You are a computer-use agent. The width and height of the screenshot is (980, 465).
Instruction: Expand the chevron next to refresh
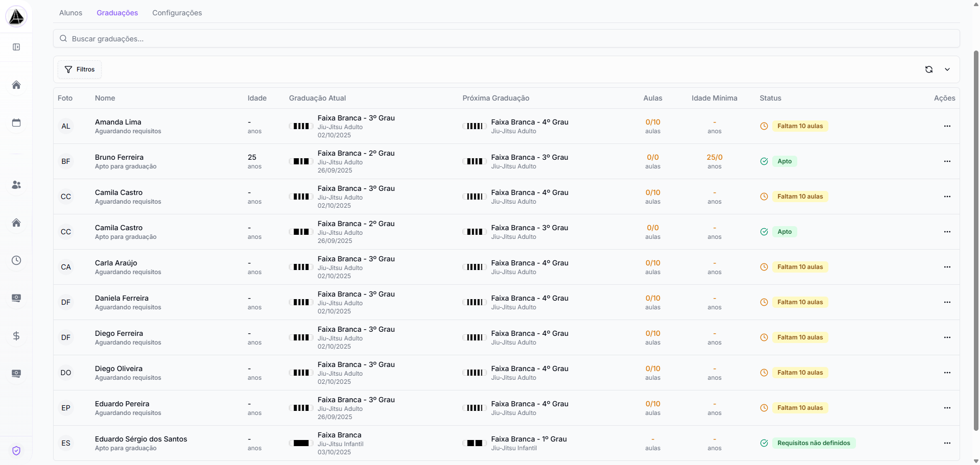tap(947, 69)
